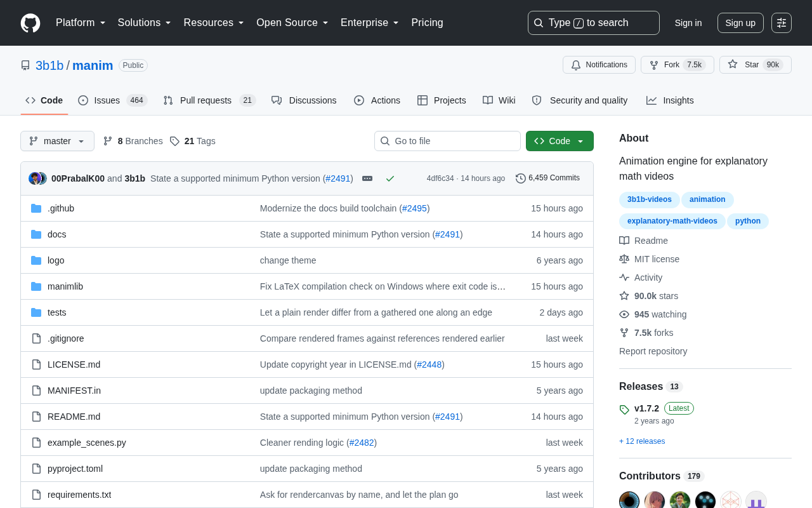Screen dimensions: 812x508
Task: Switch to the Insights tab
Action: pos(670,100)
